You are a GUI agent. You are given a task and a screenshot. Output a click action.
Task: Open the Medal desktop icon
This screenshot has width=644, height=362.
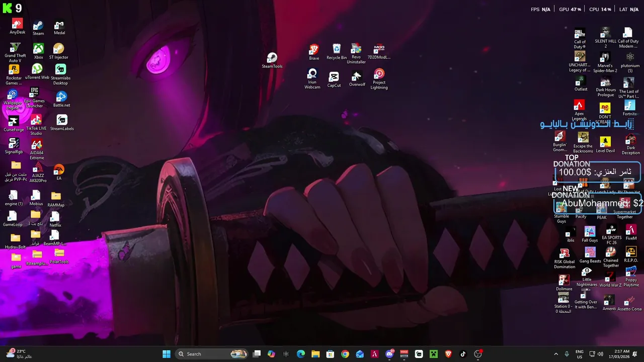click(59, 28)
